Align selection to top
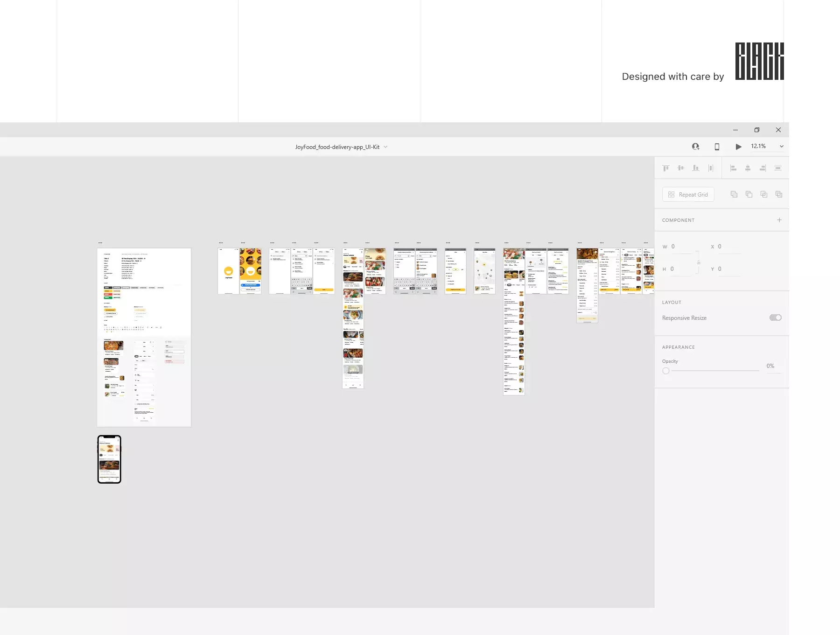The image size is (840, 635). pyautogui.click(x=666, y=168)
